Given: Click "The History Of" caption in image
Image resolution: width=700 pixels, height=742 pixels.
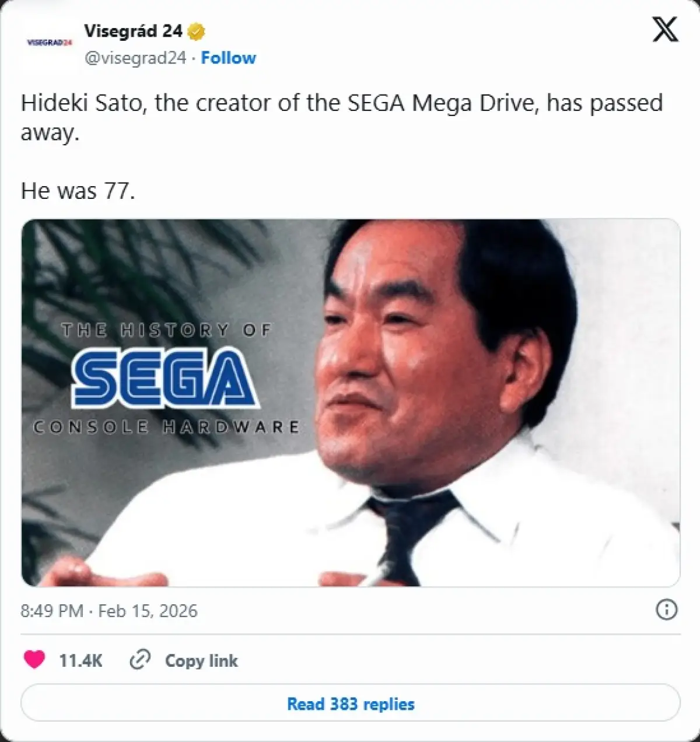Looking at the screenshot, I should [167, 330].
